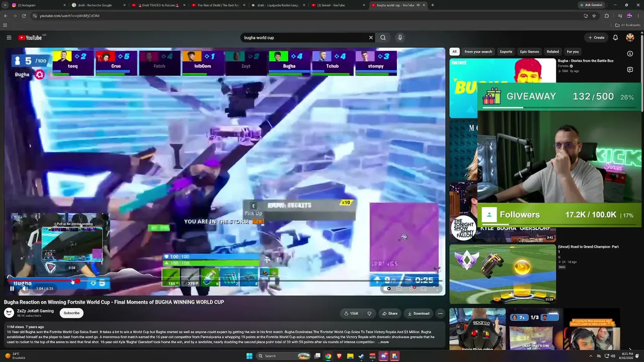Go to the YouTube home logo
This screenshot has width=644, height=362.
pos(30,38)
